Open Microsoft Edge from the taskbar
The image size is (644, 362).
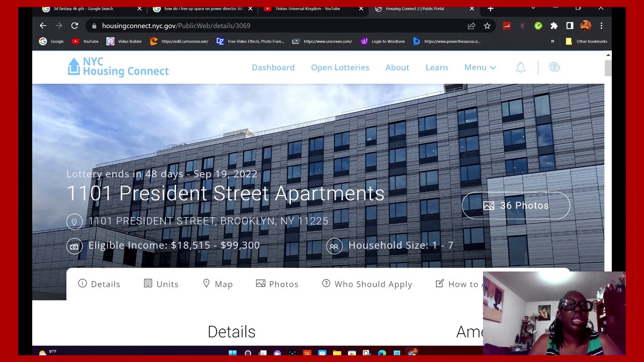[x=382, y=353]
